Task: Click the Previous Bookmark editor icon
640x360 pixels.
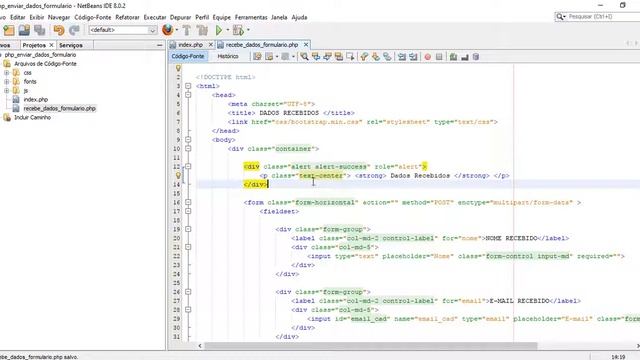Action: 364,57
